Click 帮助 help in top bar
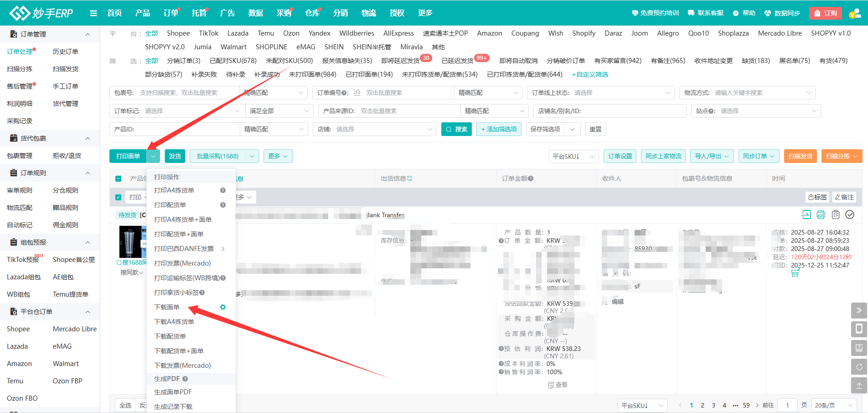 (x=744, y=13)
